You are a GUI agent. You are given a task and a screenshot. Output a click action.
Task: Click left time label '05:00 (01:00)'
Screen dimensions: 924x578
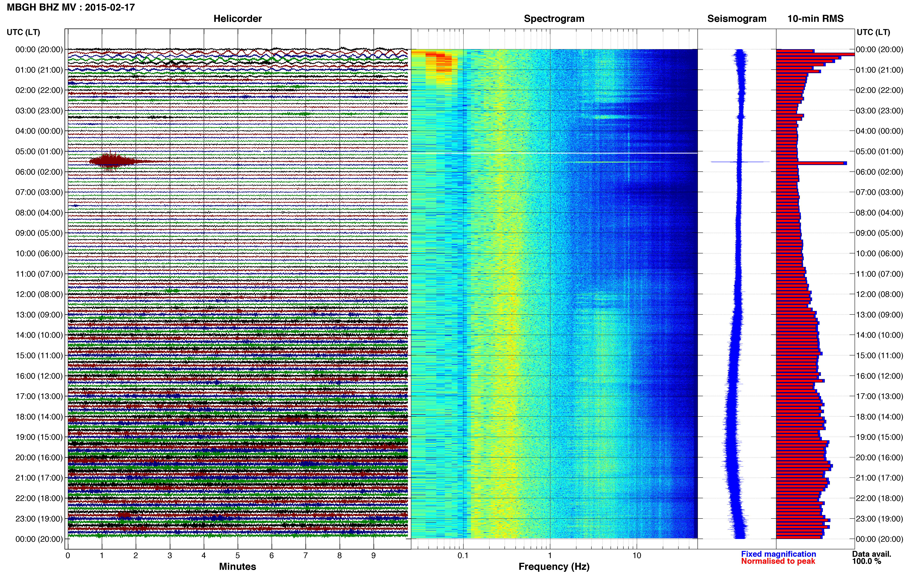click(x=39, y=151)
